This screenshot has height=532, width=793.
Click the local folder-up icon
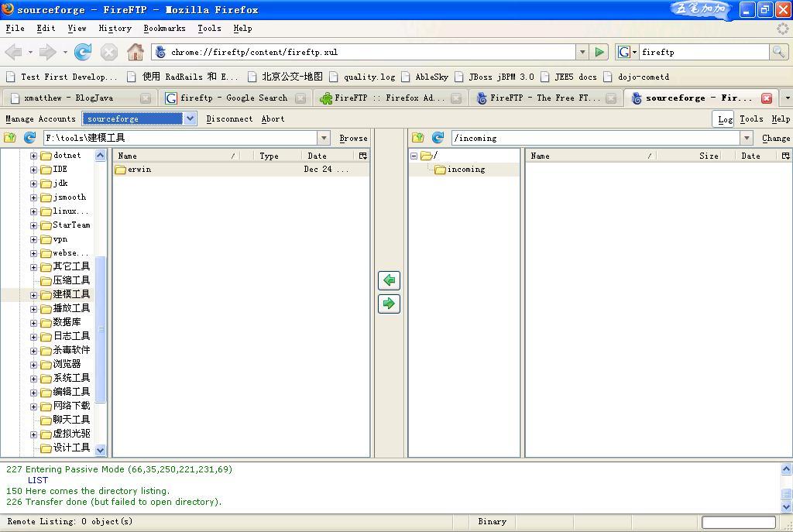(10, 138)
